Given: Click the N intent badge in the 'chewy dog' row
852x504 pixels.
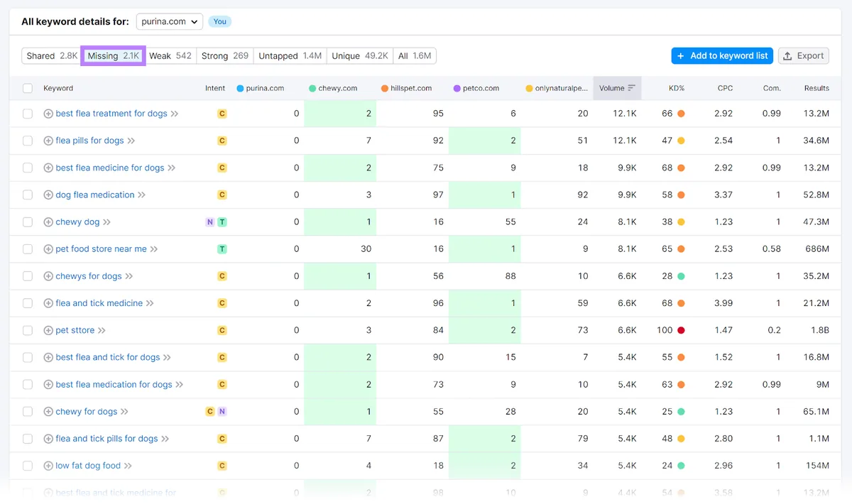Looking at the screenshot, I should point(210,222).
